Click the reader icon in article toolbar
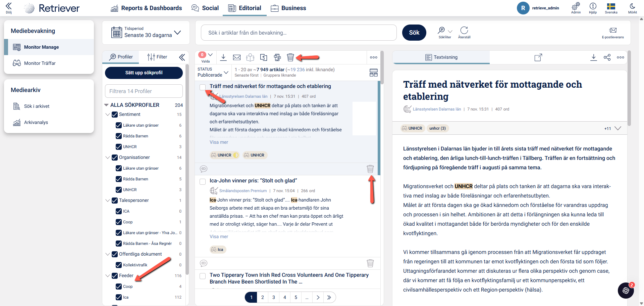 (x=250, y=57)
